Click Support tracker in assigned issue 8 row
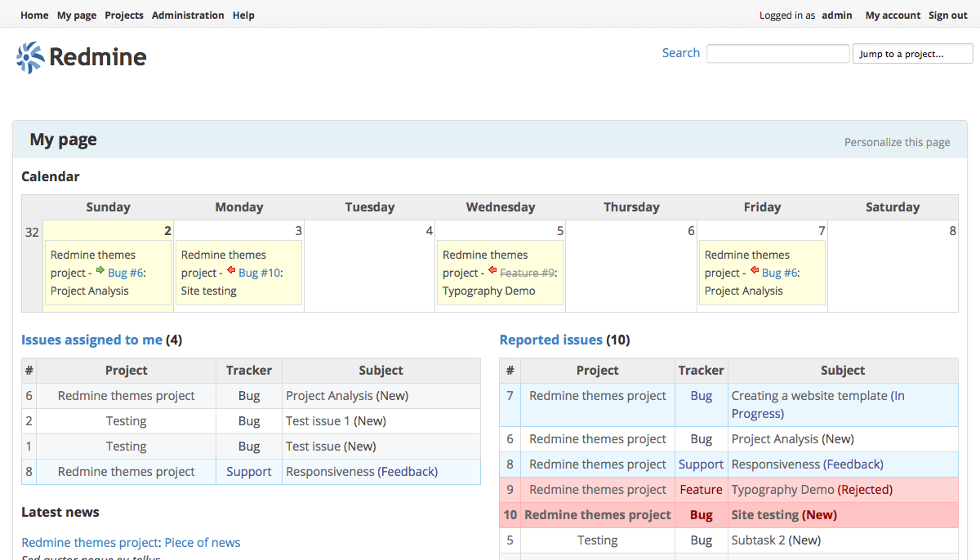This screenshot has width=980, height=560. pos(249,471)
